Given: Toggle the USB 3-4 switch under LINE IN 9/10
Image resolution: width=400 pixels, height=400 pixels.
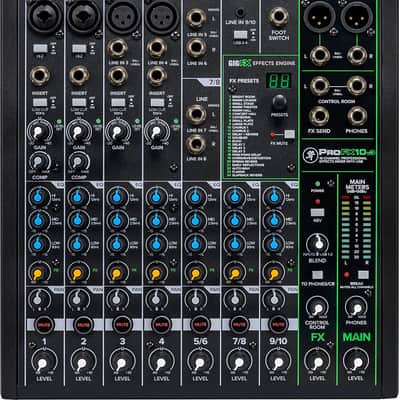Looking at the screenshot, I should tap(240, 35).
